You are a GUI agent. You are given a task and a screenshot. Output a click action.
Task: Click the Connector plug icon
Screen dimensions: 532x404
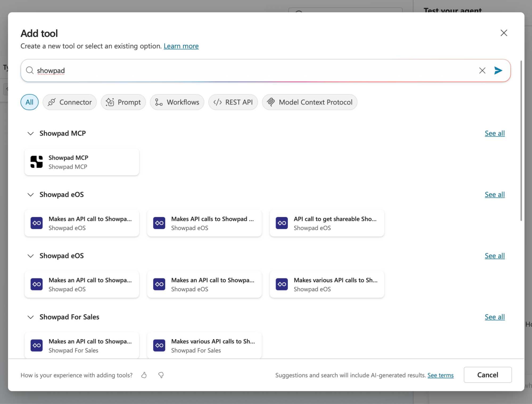click(x=52, y=102)
